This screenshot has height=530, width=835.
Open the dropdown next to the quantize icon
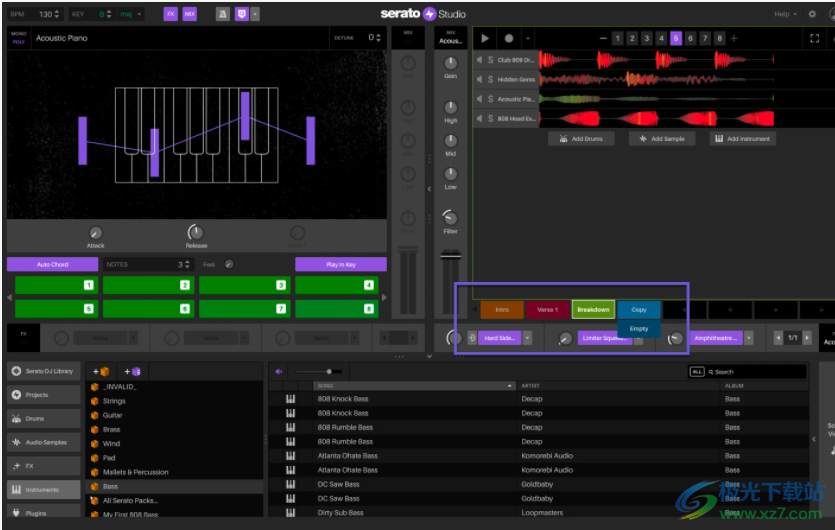[256, 14]
